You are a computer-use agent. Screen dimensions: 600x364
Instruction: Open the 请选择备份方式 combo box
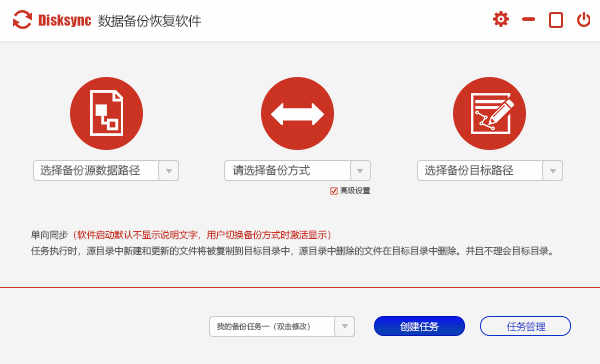coord(297,170)
